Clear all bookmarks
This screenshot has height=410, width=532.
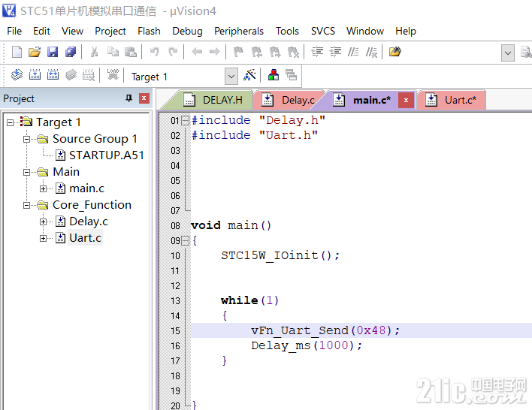coord(293,52)
